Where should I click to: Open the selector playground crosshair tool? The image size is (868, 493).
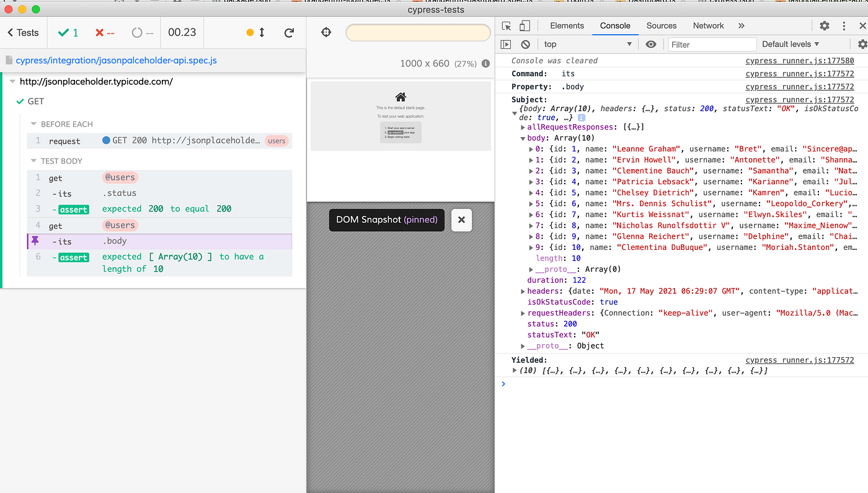point(325,32)
